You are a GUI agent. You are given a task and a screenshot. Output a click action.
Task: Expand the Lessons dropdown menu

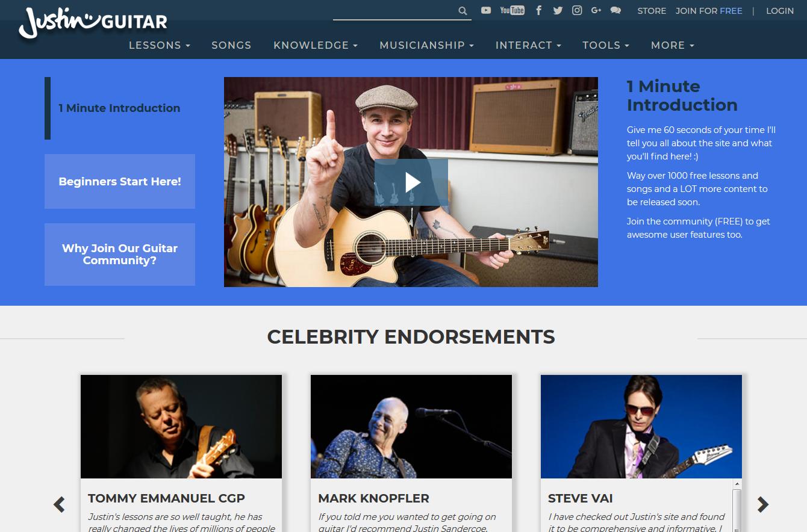click(160, 45)
